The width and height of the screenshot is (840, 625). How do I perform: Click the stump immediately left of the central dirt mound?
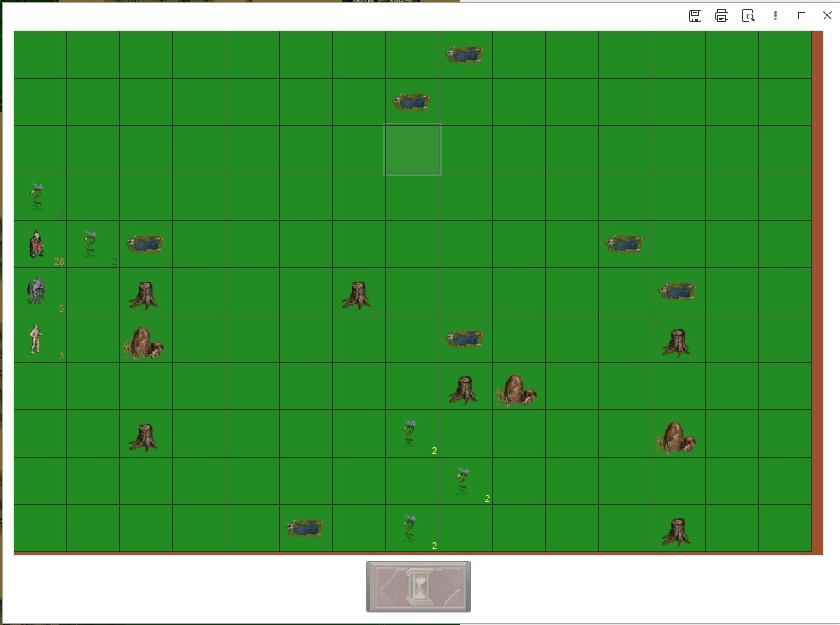tap(463, 390)
